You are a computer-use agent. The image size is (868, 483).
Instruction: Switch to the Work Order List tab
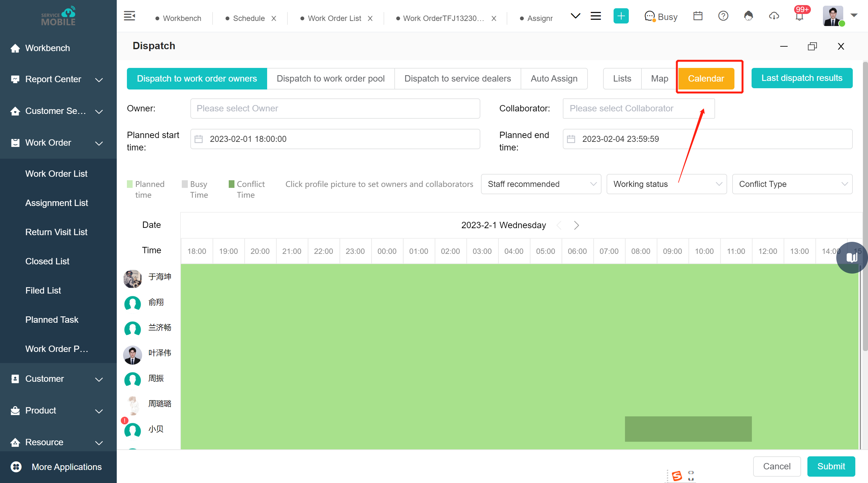click(334, 18)
